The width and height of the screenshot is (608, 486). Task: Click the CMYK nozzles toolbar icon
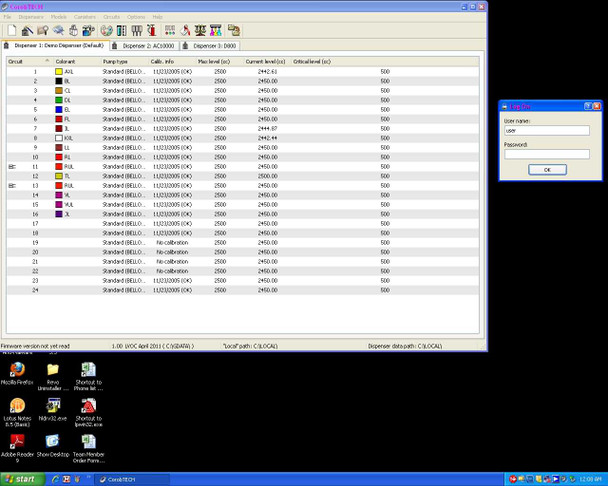[216, 30]
